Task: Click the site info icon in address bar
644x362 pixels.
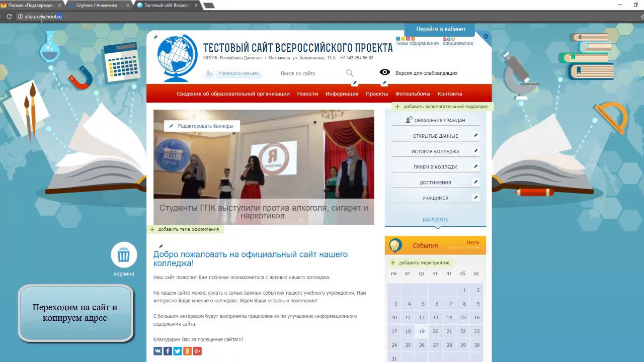Action: pyautogui.click(x=20, y=17)
